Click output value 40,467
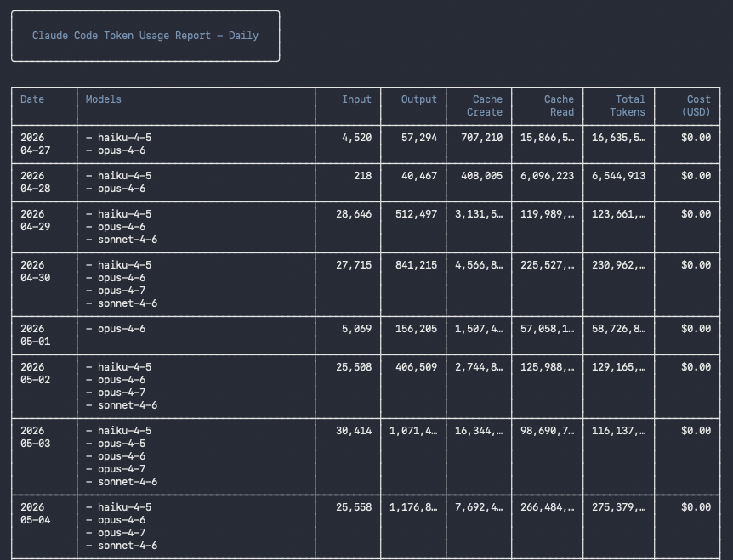The height and width of the screenshot is (560, 733). click(x=419, y=176)
